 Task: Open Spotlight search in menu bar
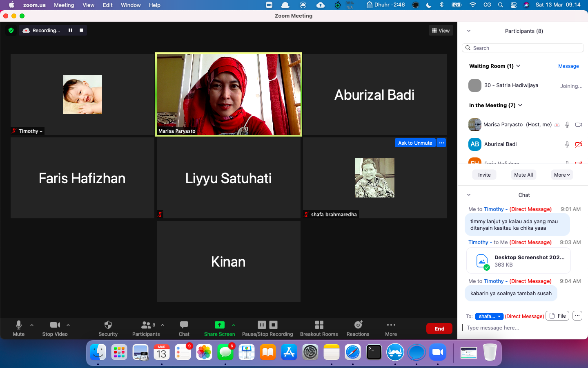pyautogui.click(x=501, y=5)
